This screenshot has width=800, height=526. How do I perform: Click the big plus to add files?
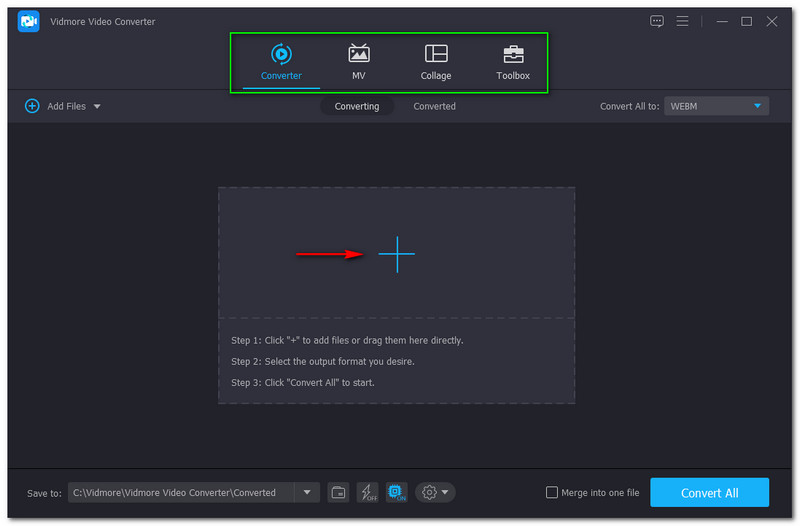tap(396, 254)
